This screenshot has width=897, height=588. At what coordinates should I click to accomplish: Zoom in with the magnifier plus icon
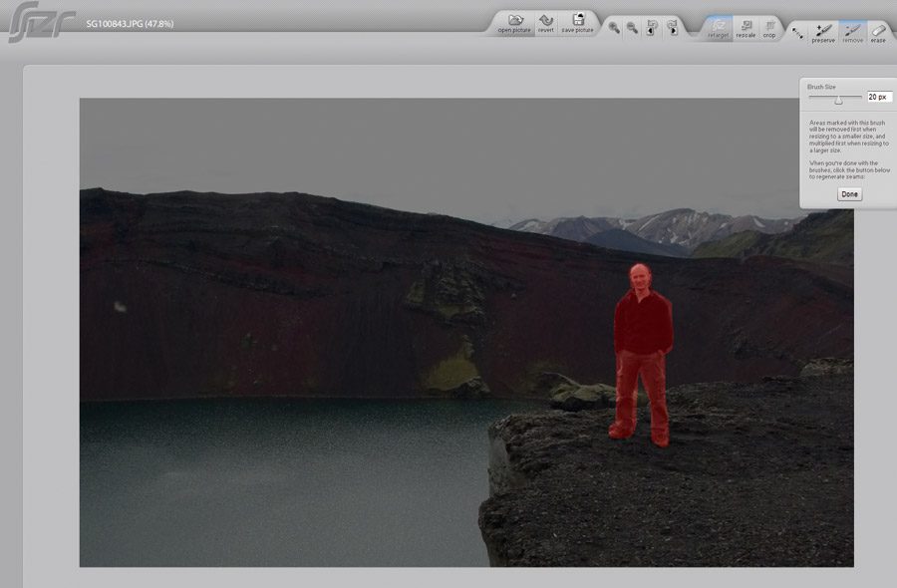pos(614,28)
